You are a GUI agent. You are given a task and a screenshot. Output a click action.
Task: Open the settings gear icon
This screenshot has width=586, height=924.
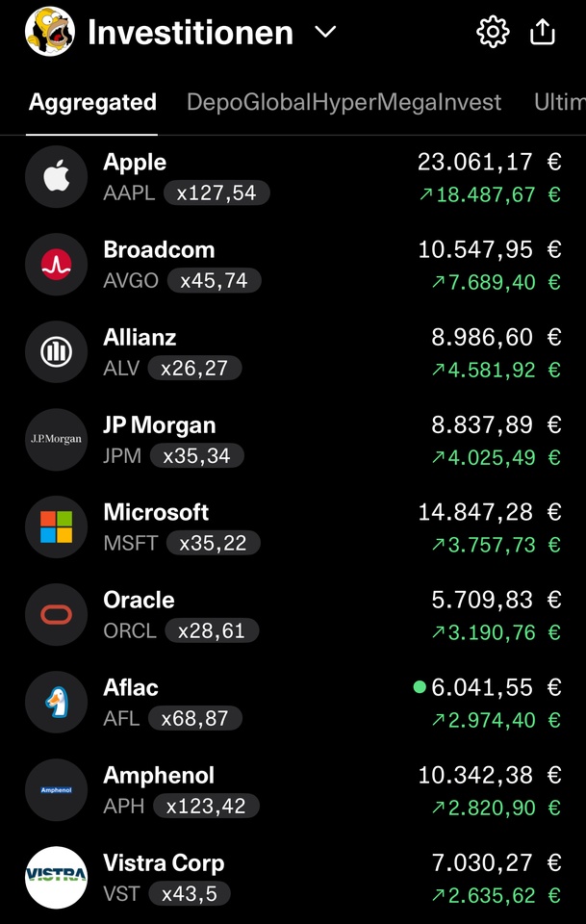click(493, 32)
